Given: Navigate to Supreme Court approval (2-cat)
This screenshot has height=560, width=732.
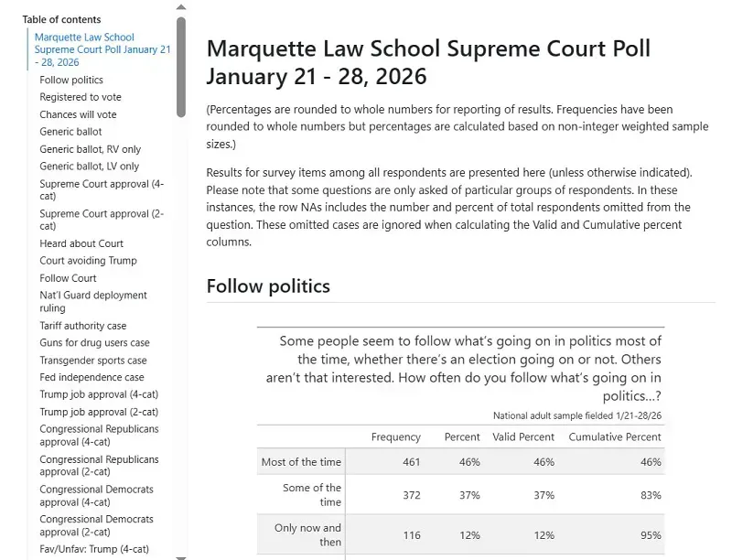Looking at the screenshot, I should 102,220.
